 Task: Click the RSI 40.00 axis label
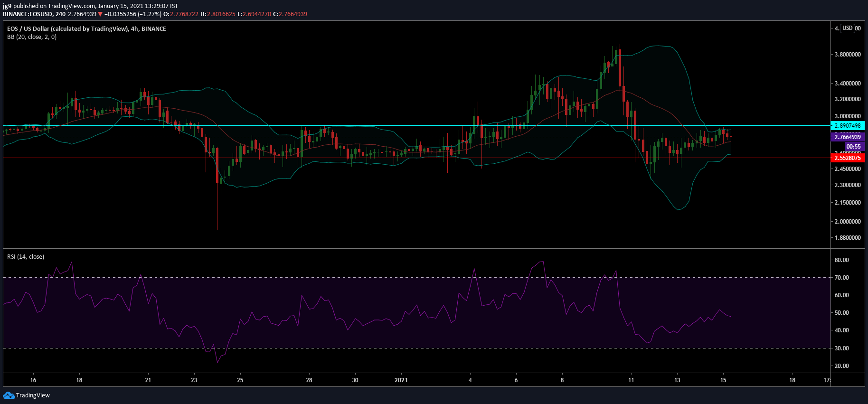click(x=841, y=330)
